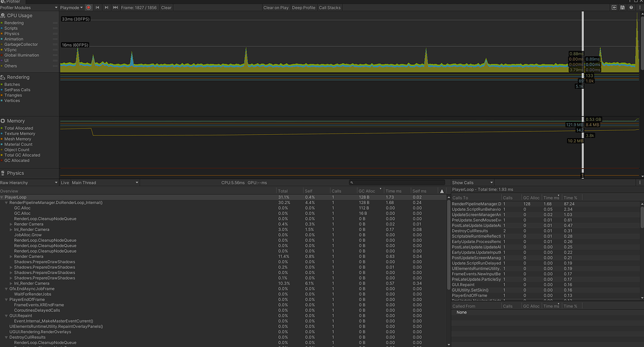The height and width of the screenshot is (347, 644).
Task: Click the Load profiler data icon
Action: 614,8
